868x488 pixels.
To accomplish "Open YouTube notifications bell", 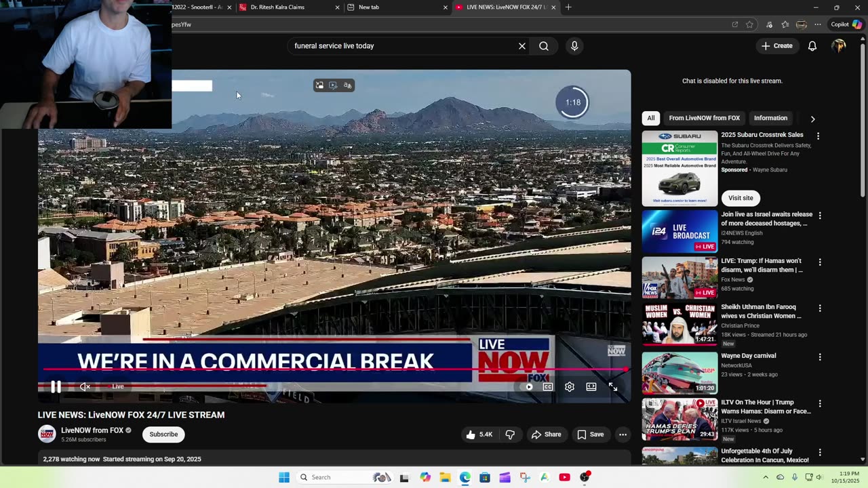I will (812, 46).
